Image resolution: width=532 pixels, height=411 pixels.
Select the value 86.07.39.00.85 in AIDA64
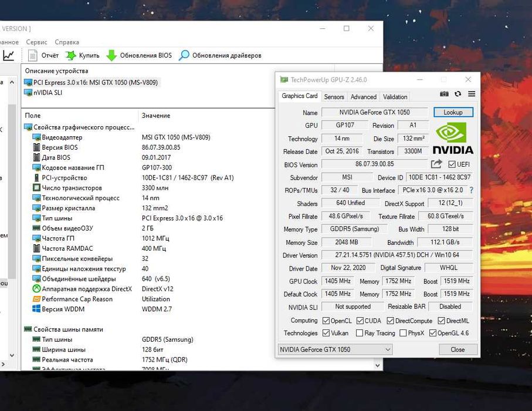pyautogui.click(x=161, y=147)
